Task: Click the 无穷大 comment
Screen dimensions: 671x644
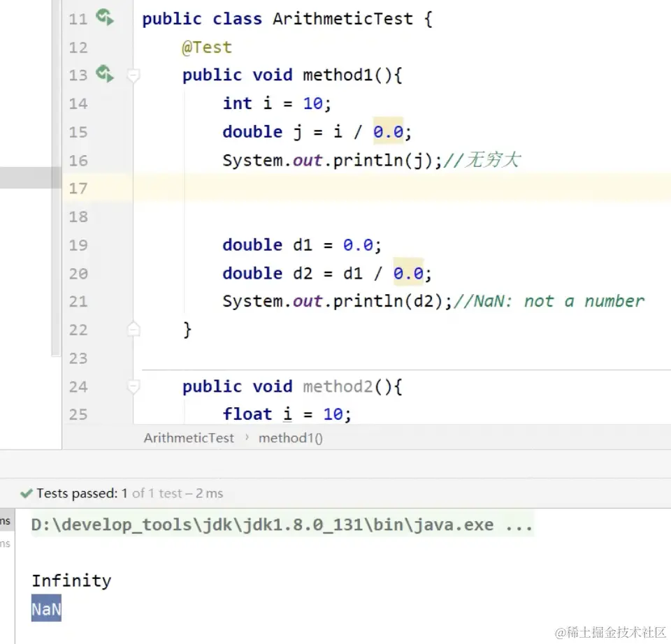Action: pyautogui.click(x=482, y=161)
